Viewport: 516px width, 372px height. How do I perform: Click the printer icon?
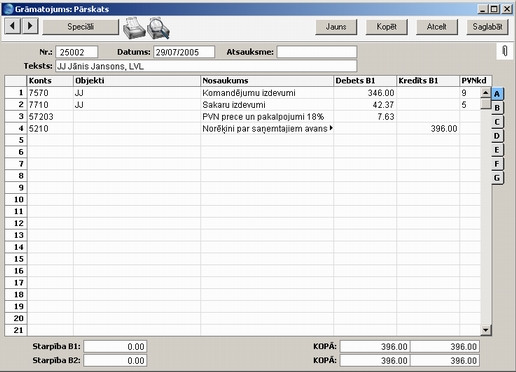pos(134,27)
